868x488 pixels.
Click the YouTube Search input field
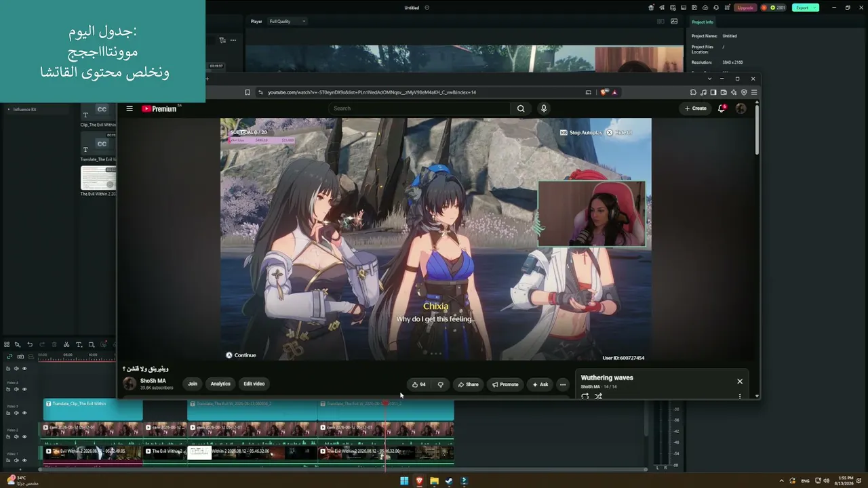click(419, 108)
